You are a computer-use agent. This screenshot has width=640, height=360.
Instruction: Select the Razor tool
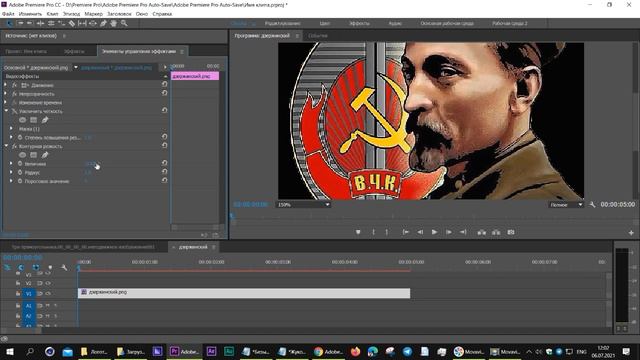pos(72,23)
